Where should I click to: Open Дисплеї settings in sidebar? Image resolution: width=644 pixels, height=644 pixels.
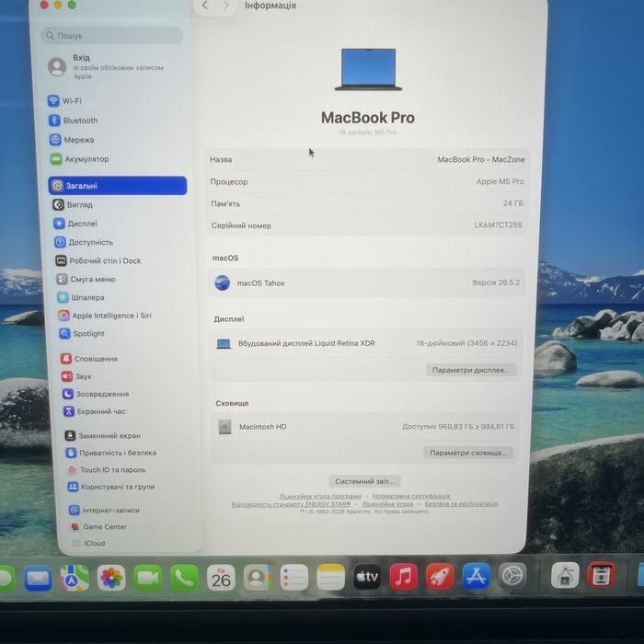tap(75, 224)
